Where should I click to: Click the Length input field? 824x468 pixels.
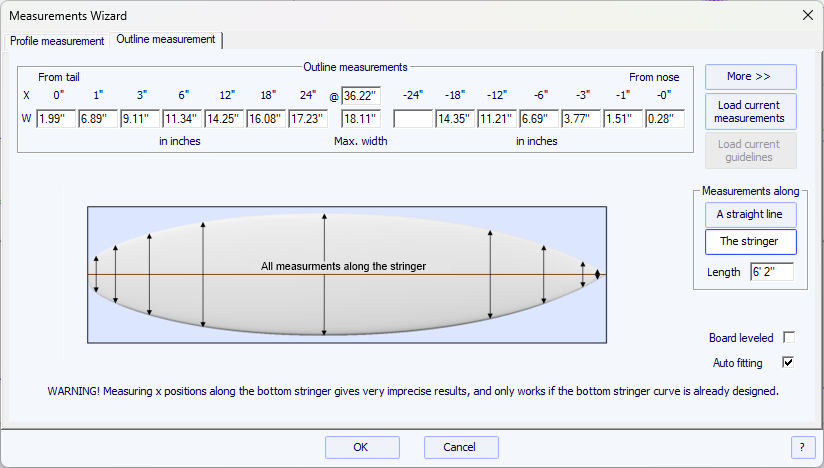771,272
